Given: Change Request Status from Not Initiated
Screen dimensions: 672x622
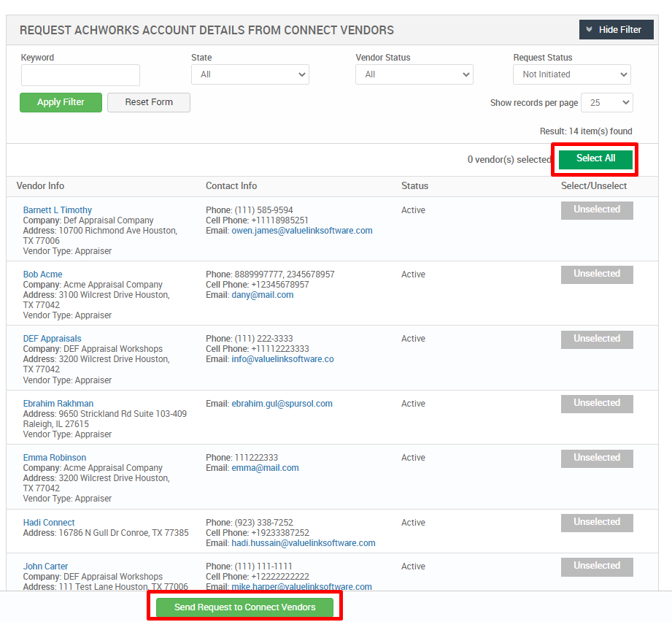Looking at the screenshot, I should click(x=571, y=74).
